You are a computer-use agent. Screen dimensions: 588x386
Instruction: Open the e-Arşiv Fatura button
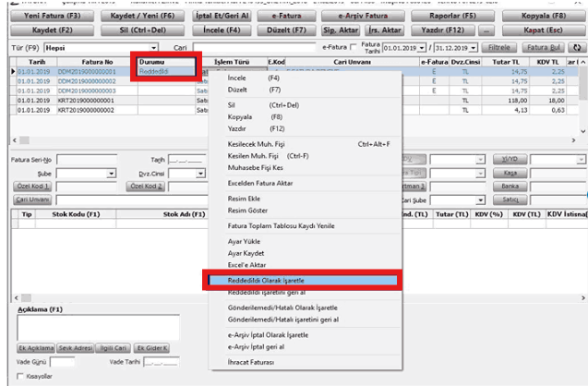coord(363,16)
